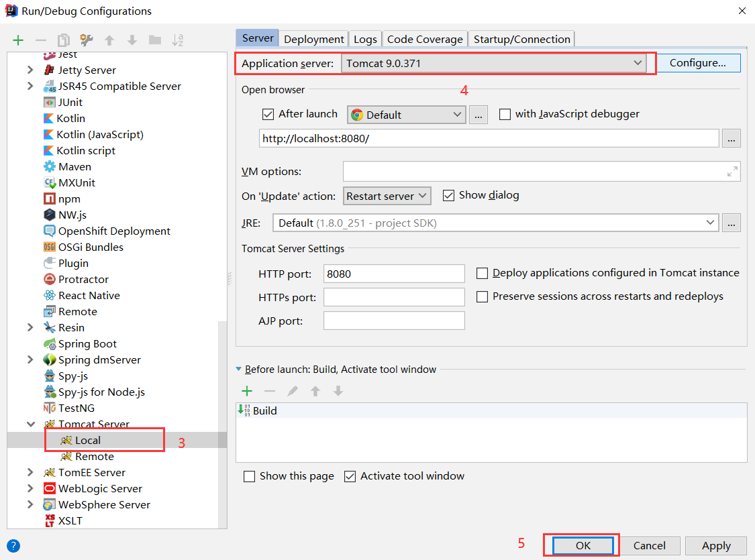Toggle the Activate tool window checkbox
755x560 pixels.
[350, 476]
